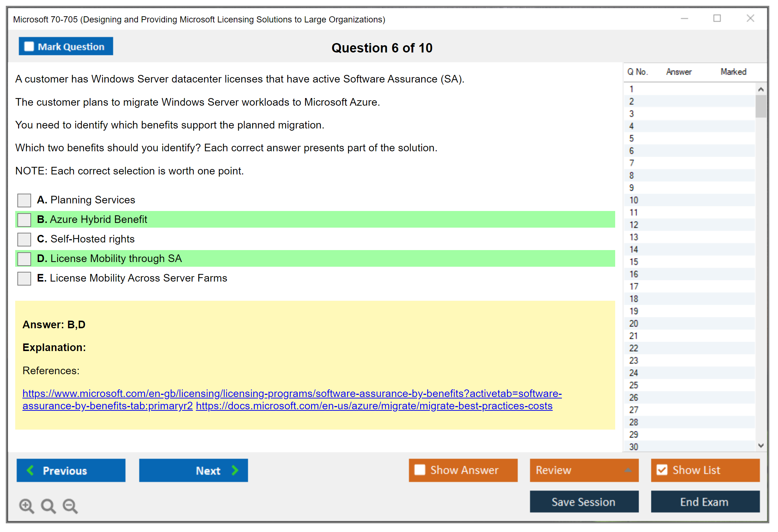Uncheck the Show List toggle

(x=662, y=470)
